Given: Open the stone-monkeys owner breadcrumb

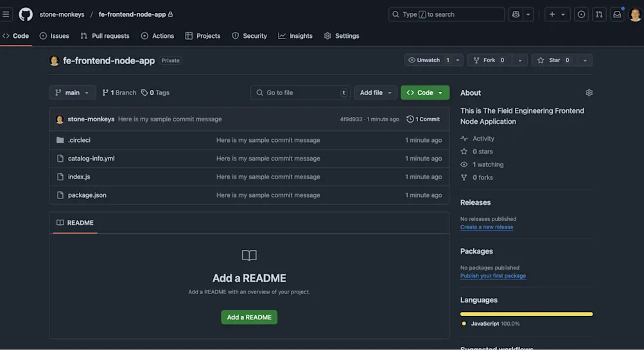Looking at the screenshot, I should click(62, 14).
